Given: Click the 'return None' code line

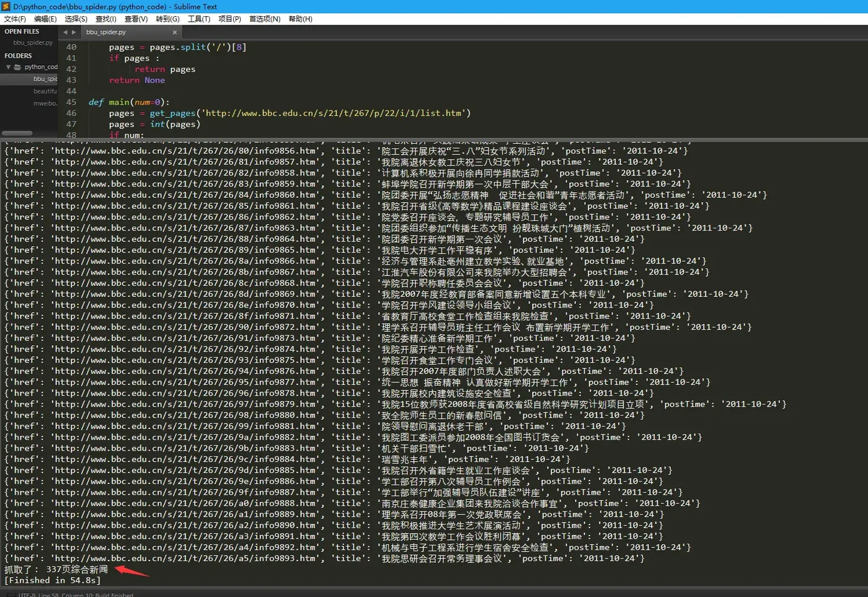Looking at the screenshot, I should tap(137, 81).
